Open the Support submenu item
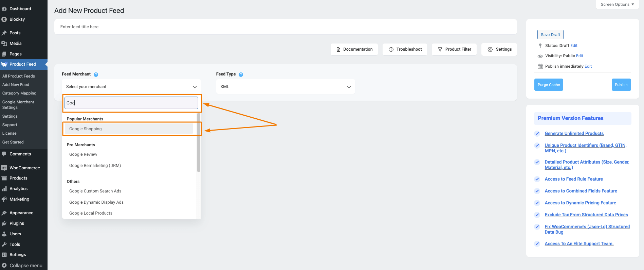The image size is (644, 270). tap(10, 125)
